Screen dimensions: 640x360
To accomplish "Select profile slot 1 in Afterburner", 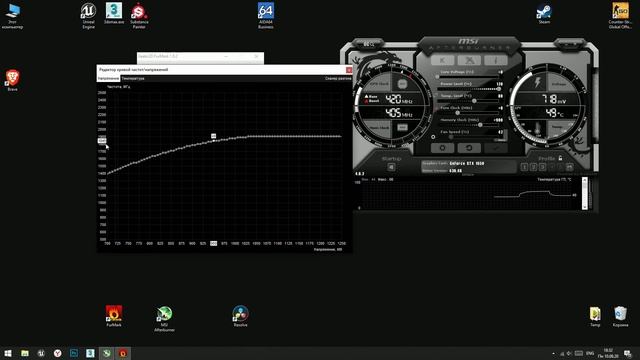I will coord(524,167).
